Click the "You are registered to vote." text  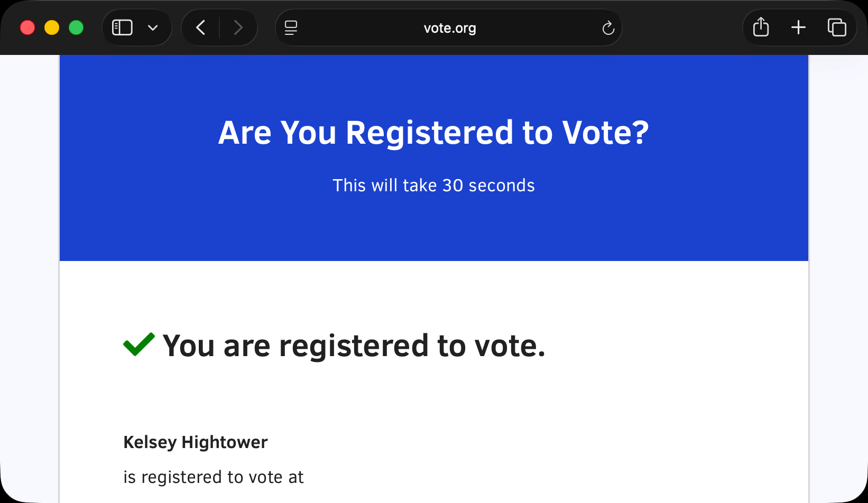click(354, 346)
